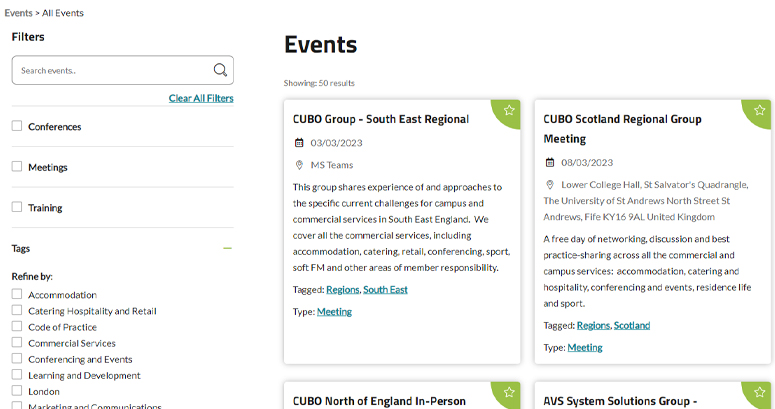Open CUBO Scotland Regional Group Meeting title

pyautogui.click(x=622, y=129)
